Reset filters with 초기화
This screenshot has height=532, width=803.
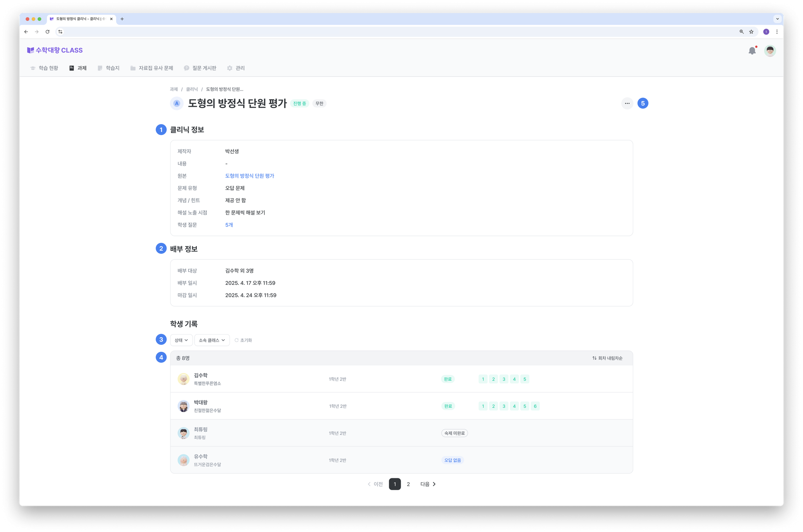coord(243,340)
